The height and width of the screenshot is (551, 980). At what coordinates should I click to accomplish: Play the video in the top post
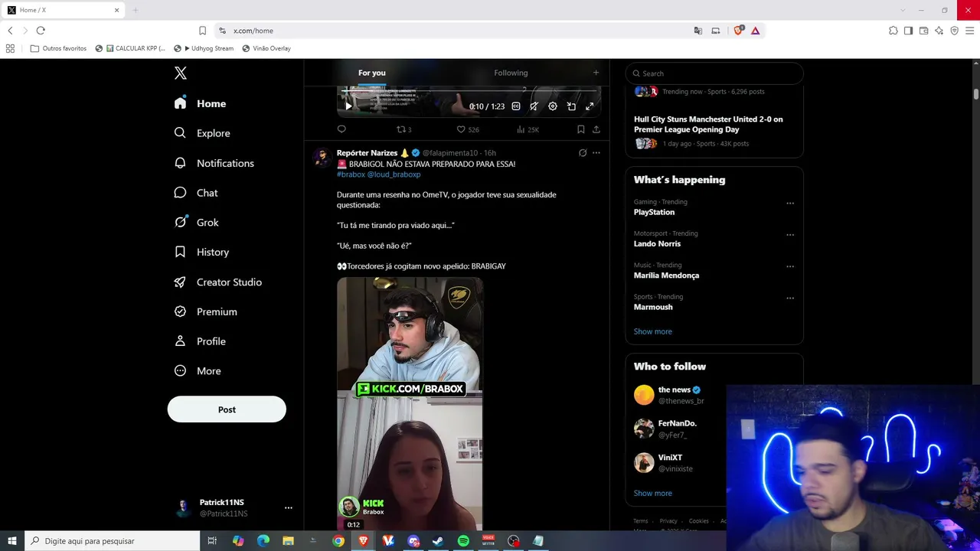tap(348, 106)
